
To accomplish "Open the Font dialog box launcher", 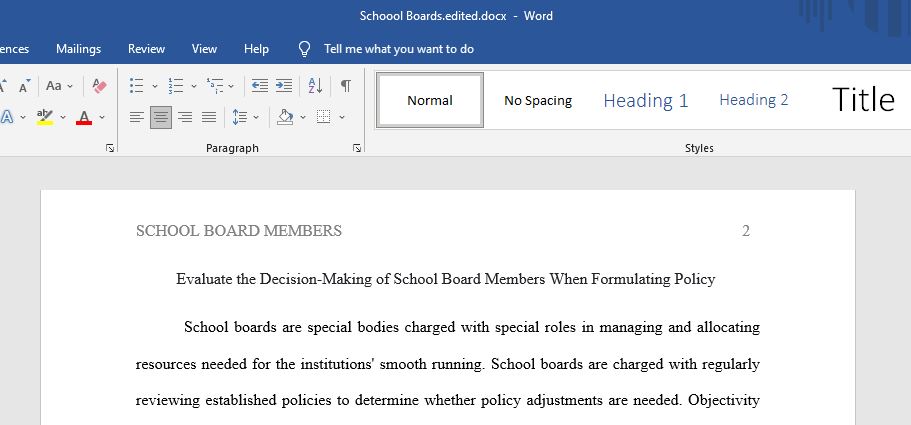I will [110, 149].
